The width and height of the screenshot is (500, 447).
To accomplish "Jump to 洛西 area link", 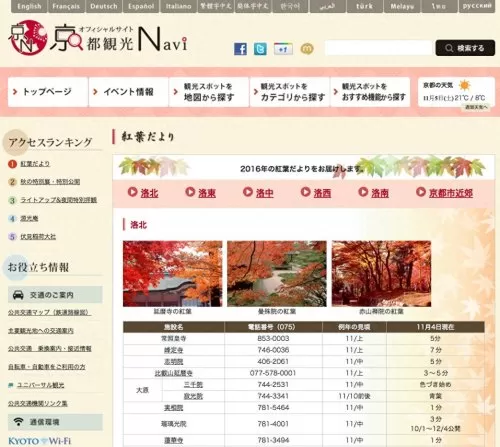I will click(x=322, y=193).
